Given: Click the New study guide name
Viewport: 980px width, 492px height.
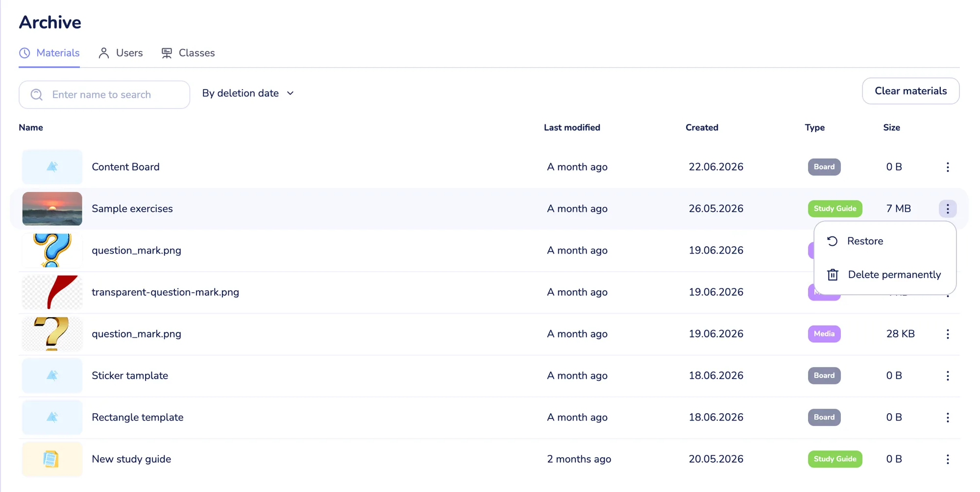Looking at the screenshot, I should point(131,459).
